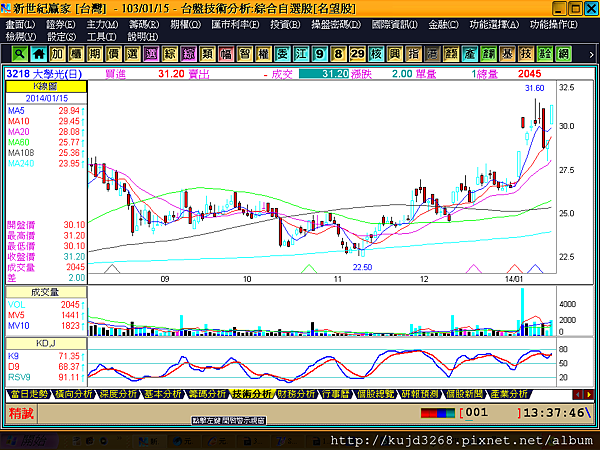The width and height of the screenshot is (600, 450).
Task: Switch to the 當日走勢 tab
Action: pyautogui.click(x=29, y=394)
